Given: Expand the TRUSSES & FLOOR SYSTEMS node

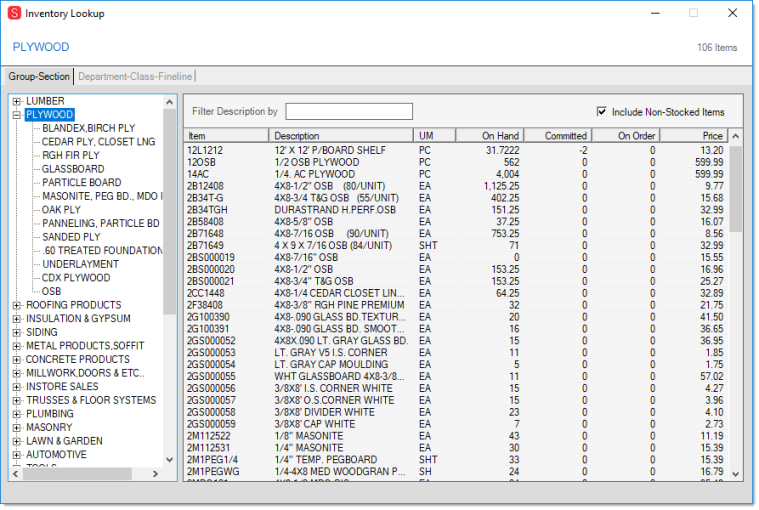Looking at the screenshot, I should (17, 400).
